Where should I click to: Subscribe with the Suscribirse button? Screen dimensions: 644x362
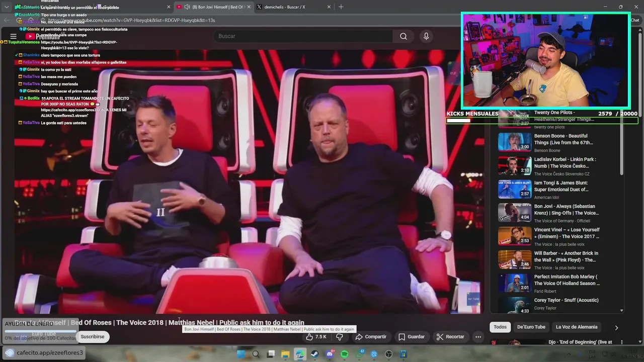(x=93, y=337)
